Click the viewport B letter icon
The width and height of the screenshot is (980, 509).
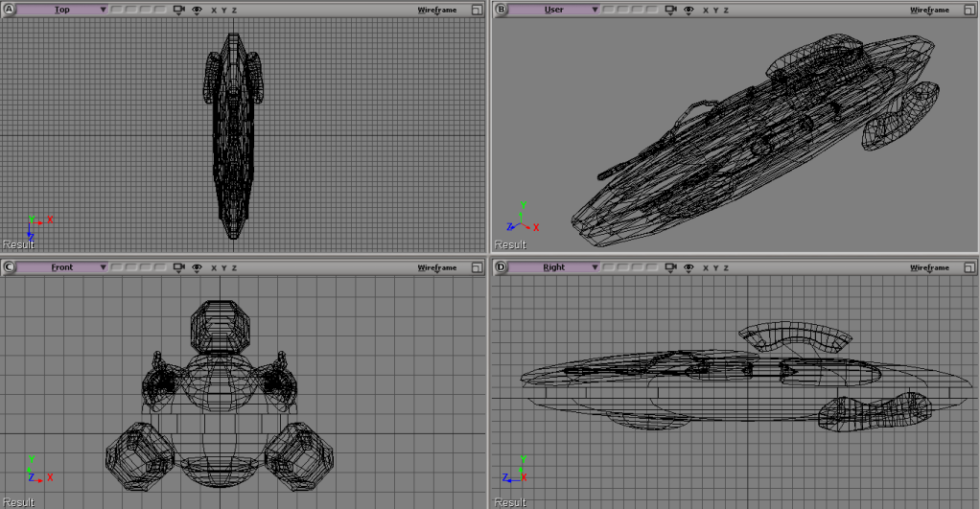click(x=500, y=10)
